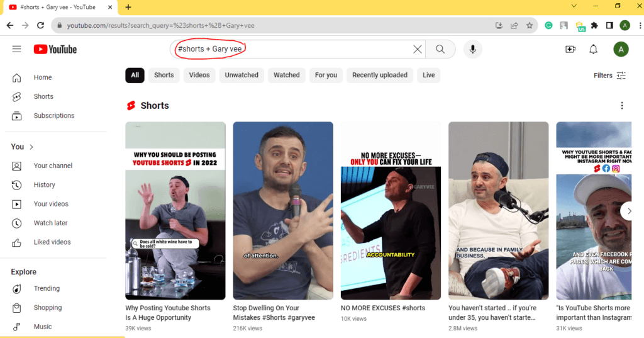Viewport: 644px width, 338px height.
Task: Go back with the browser back arrow
Action: [x=10, y=26]
